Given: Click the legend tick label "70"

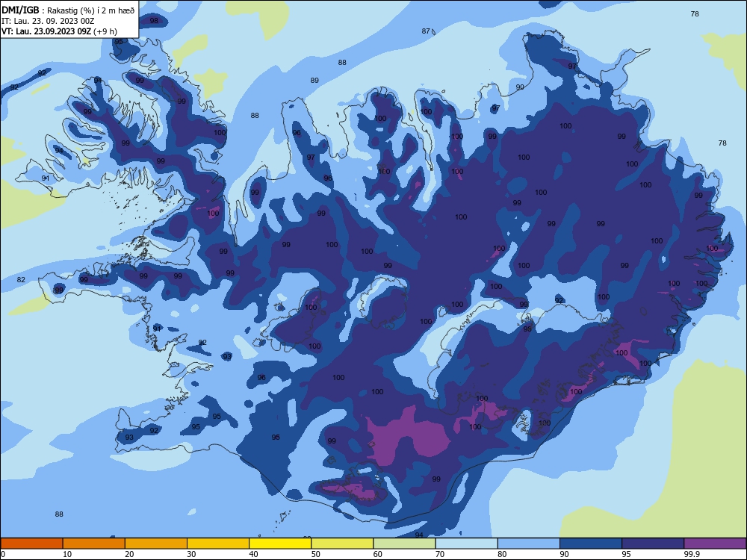Looking at the screenshot, I should coord(440,554).
